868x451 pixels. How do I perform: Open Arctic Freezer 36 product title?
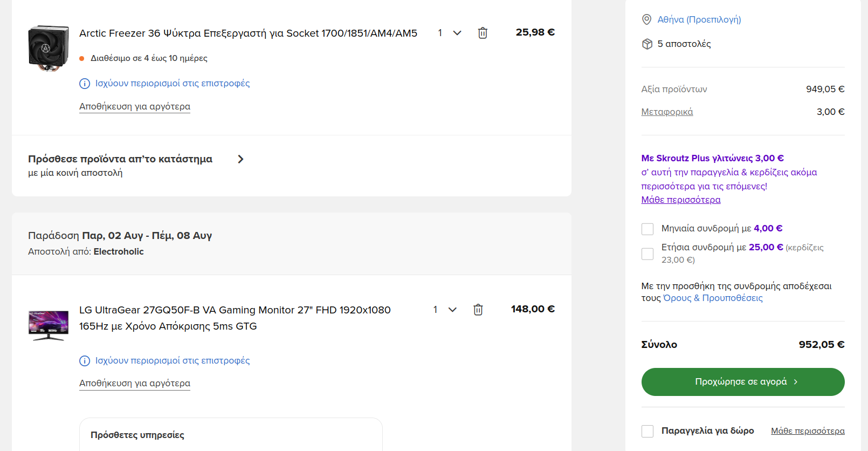[x=248, y=33]
